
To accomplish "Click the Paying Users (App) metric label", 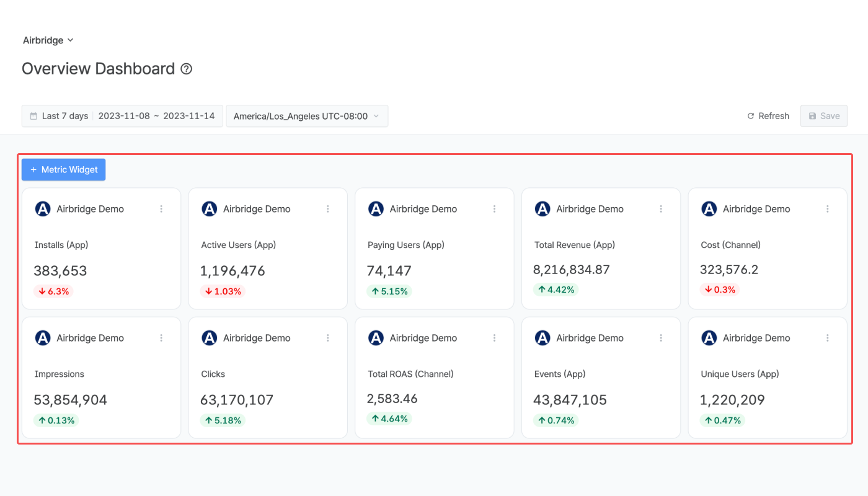I will coord(406,245).
